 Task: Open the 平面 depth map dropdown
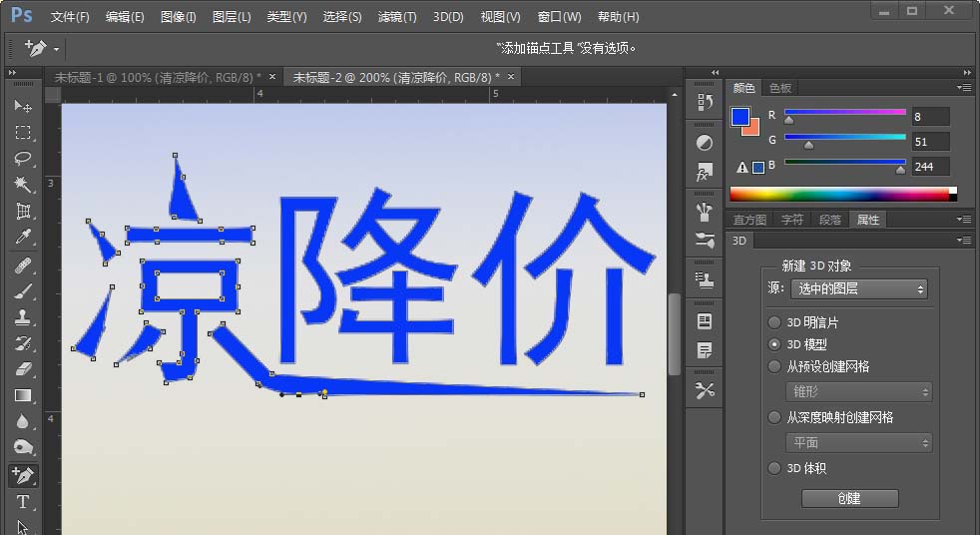point(859,442)
